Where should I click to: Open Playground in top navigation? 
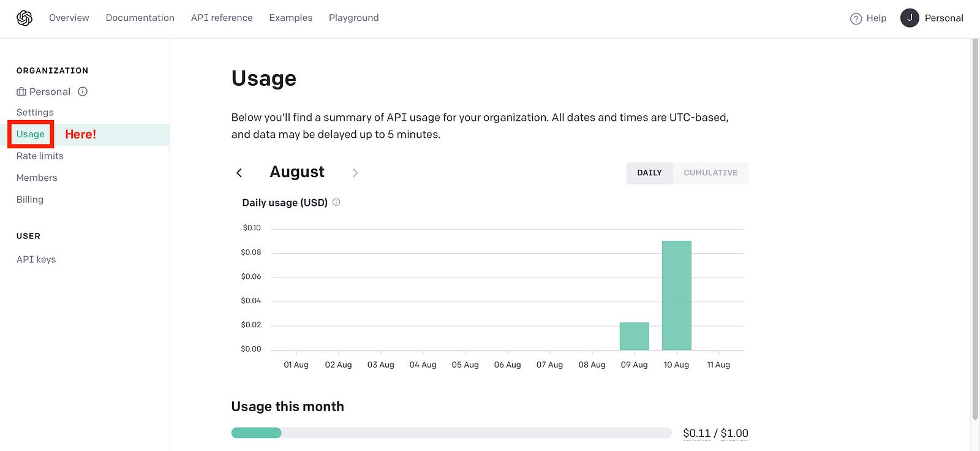click(x=354, y=18)
